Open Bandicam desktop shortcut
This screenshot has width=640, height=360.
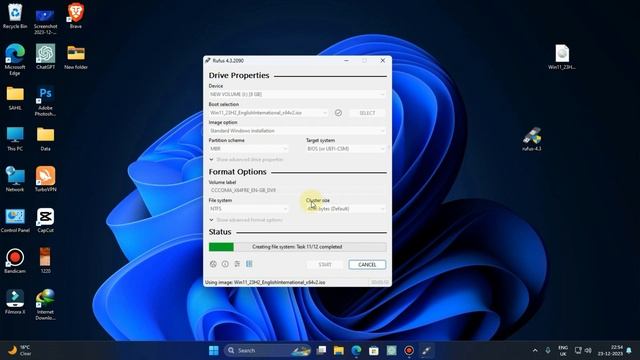(x=15, y=261)
